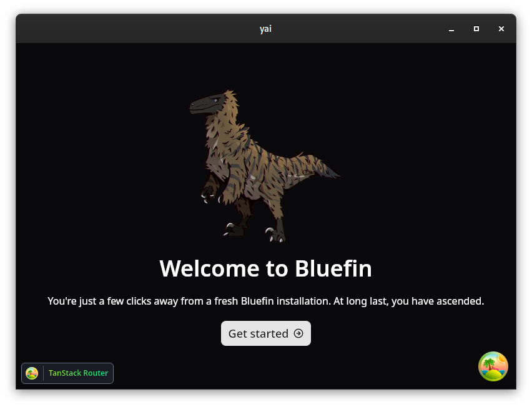Open TanStack Query devtools island button
The width and height of the screenshot is (532, 407).
point(493,366)
